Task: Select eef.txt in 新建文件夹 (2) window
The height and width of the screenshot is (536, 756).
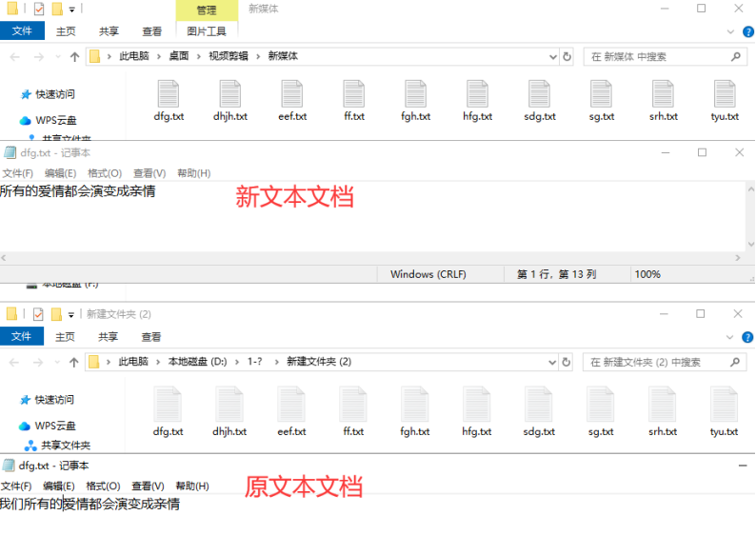Action: point(291,411)
